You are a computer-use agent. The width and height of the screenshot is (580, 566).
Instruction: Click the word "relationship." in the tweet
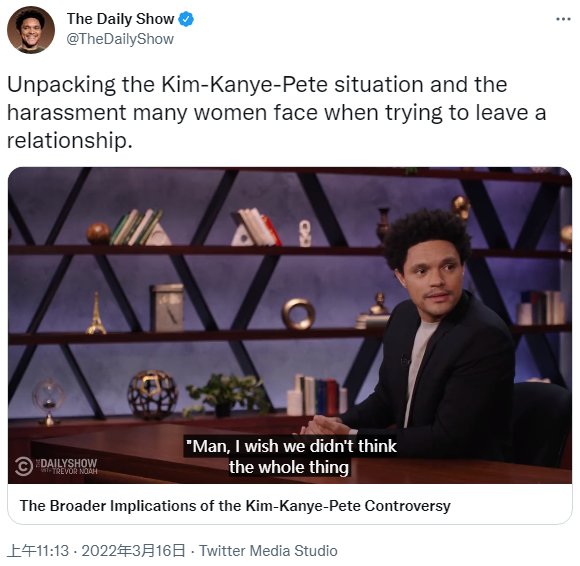70,141
